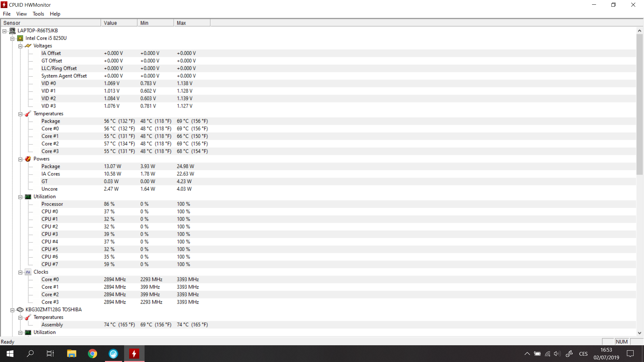
Task: Click the LAPTOP-R66T5JKB computer icon
Action: point(12,31)
